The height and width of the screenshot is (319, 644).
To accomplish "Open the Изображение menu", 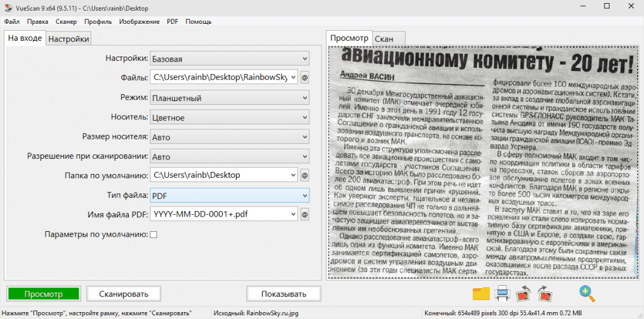I will click(x=140, y=22).
